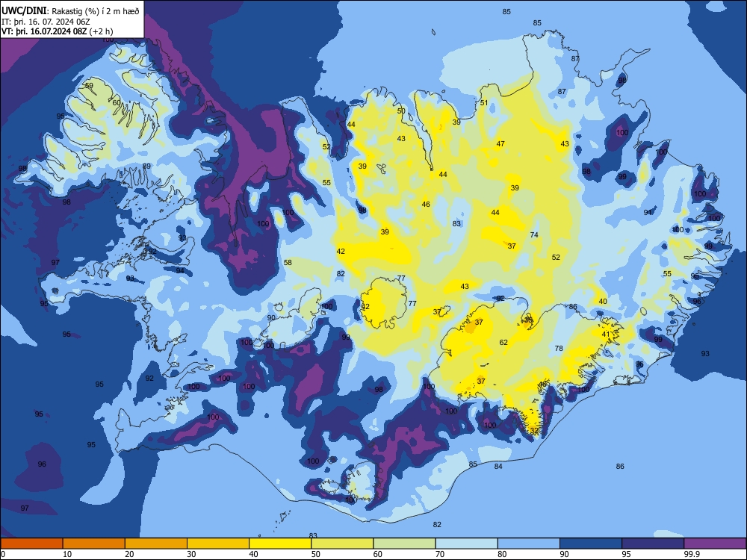Image resolution: width=747 pixels, height=560 pixels.
Task: Click the humidity value 62 on the glacier
Action: coord(503,343)
